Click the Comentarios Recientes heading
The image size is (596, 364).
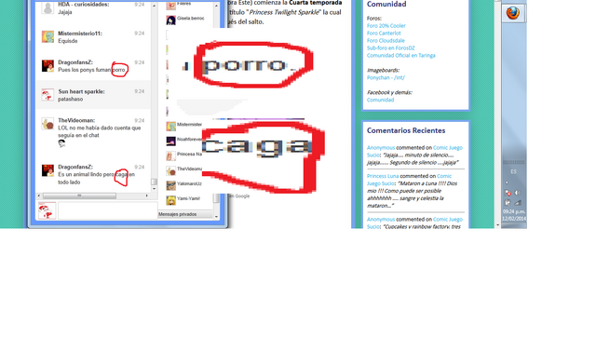tap(406, 130)
